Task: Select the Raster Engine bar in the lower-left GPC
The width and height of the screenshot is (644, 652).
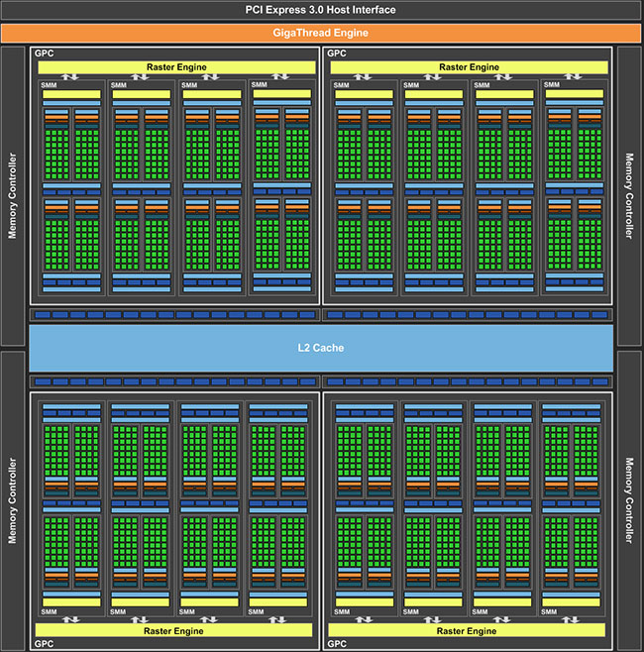Action: [173, 630]
